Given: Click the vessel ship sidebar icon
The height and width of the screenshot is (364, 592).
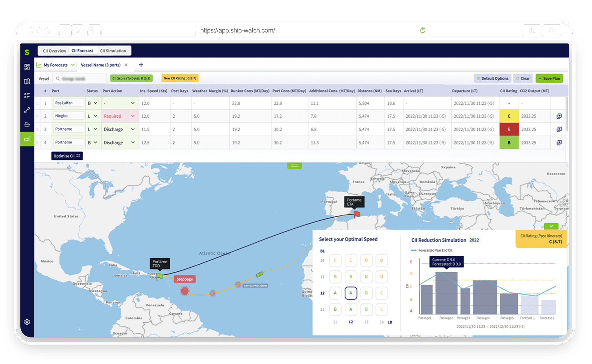Looking at the screenshot, I should click(27, 125).
